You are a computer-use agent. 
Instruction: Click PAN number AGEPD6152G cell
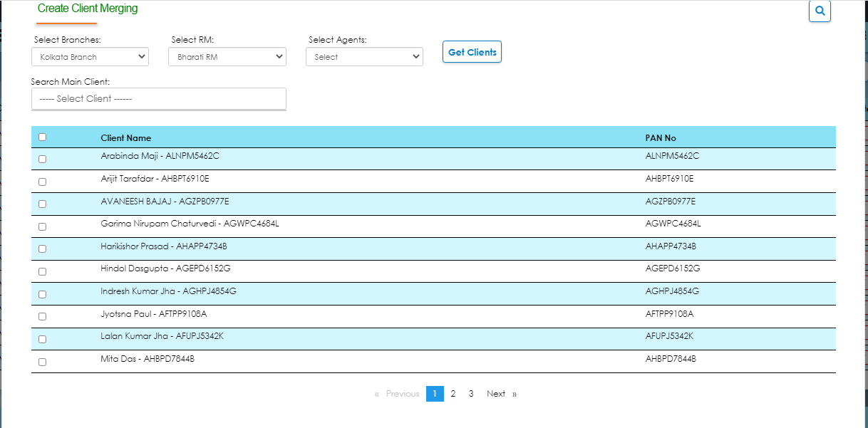[673, 268]
